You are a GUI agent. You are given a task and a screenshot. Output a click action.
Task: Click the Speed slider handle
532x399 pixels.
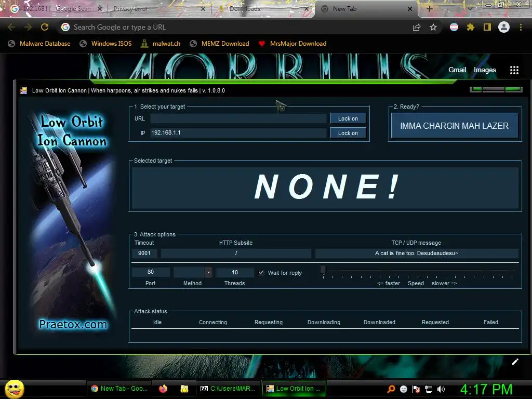tap(323, 270)
